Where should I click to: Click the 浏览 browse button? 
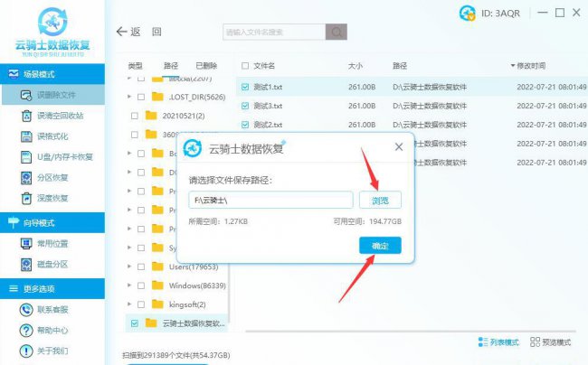(380, 201)
